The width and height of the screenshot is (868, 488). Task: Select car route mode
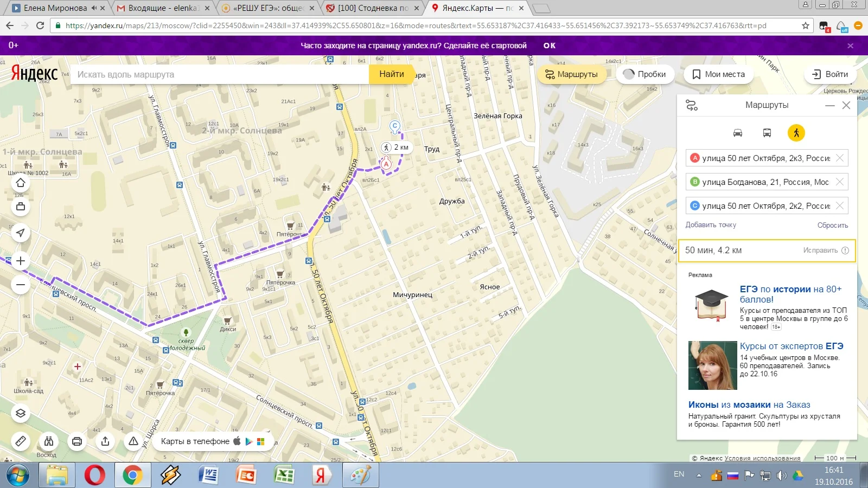[738, 133]
